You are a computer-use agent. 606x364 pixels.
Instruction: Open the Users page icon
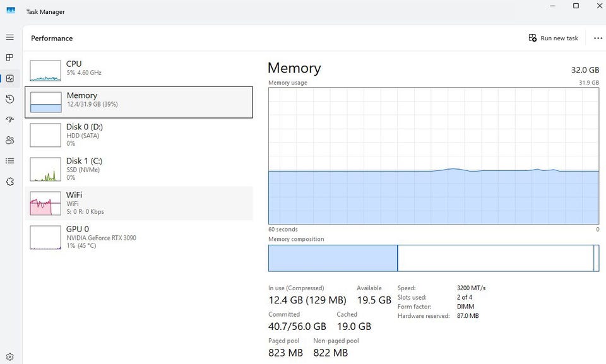[9, 140]
